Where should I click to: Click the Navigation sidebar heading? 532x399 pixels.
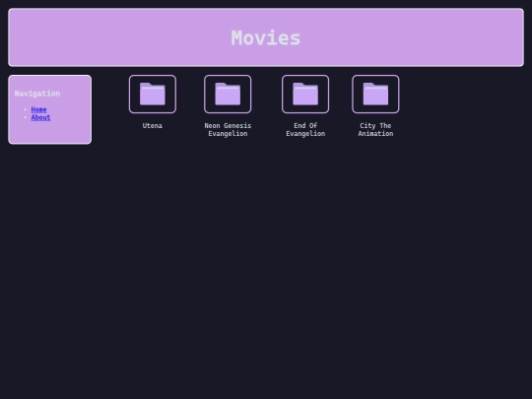37,94
